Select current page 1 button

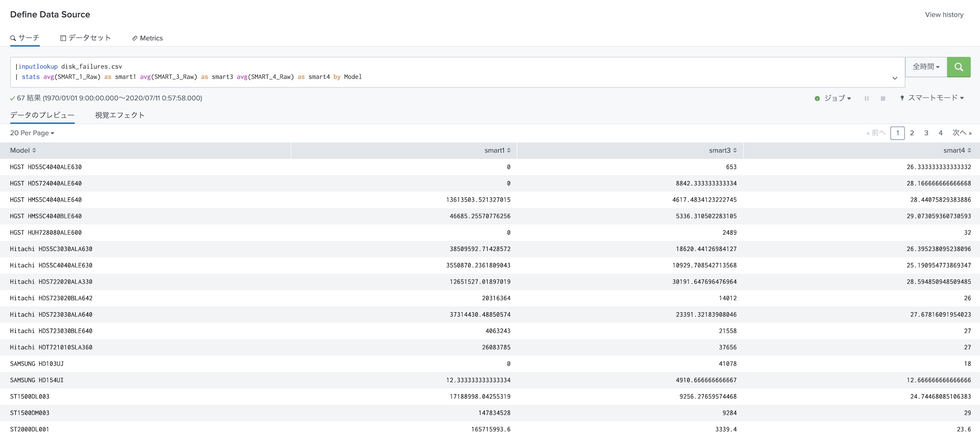pos(898,133)
